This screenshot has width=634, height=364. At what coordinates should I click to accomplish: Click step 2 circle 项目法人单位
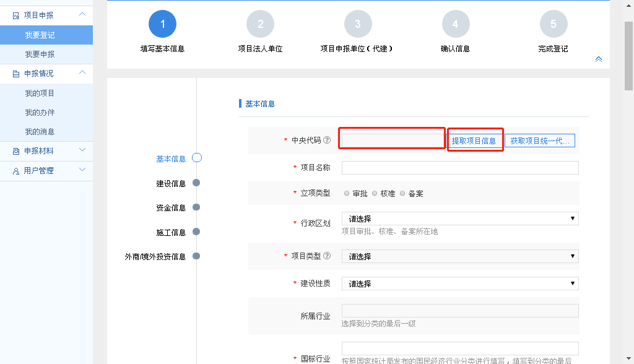260,24
